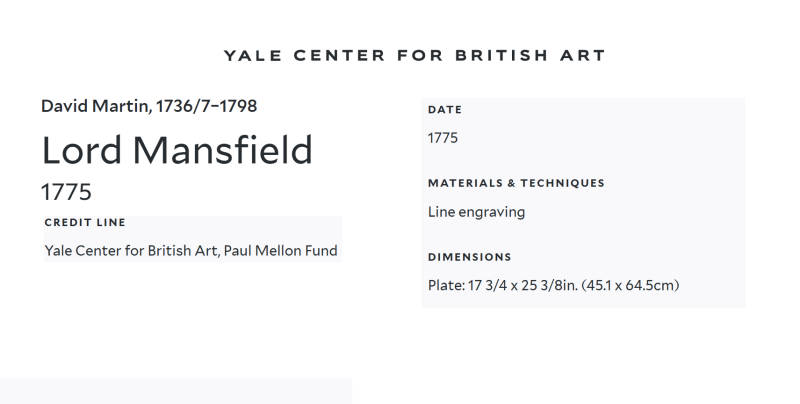
Task: Click the word Lord in the title
Action: pyautogui.click(x=82, y=150)
